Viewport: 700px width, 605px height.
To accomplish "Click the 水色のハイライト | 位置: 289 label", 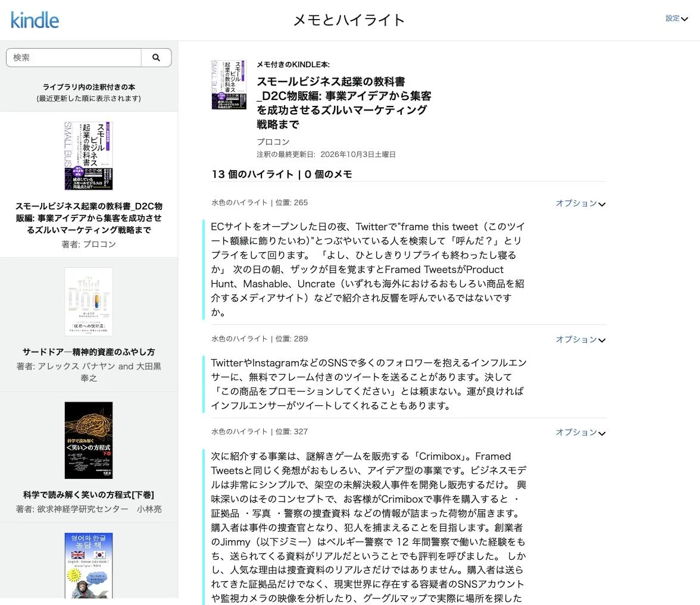I will pos(260,338).
